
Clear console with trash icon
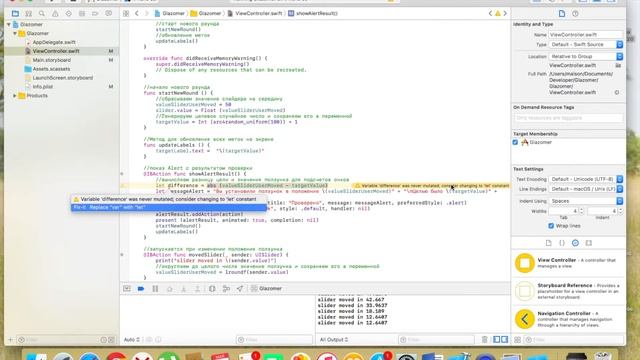[x=484, y=340]
